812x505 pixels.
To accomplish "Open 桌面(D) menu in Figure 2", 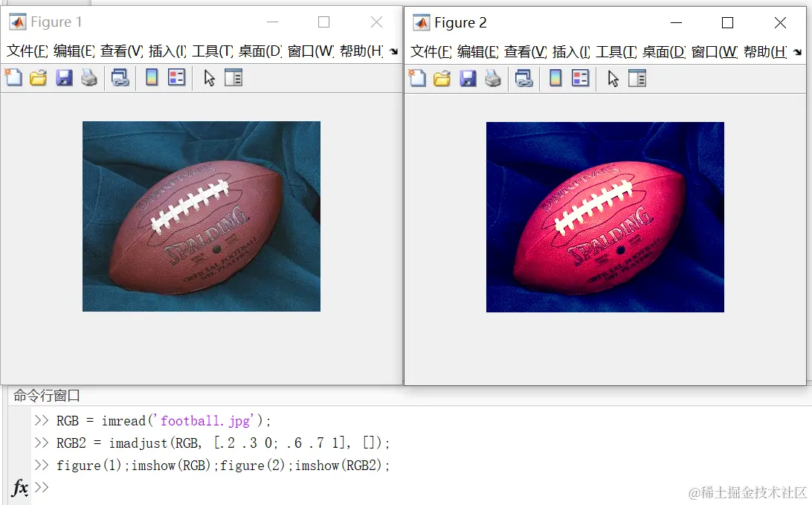I will point(665,51).
